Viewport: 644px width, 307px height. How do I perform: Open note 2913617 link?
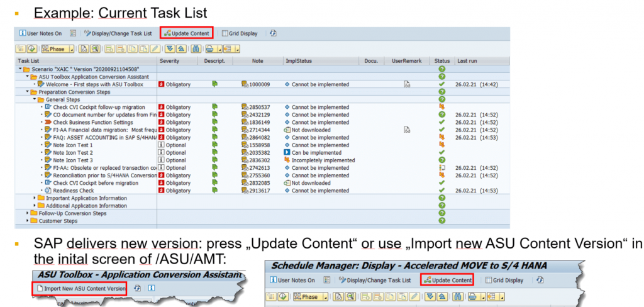point(260,190)
